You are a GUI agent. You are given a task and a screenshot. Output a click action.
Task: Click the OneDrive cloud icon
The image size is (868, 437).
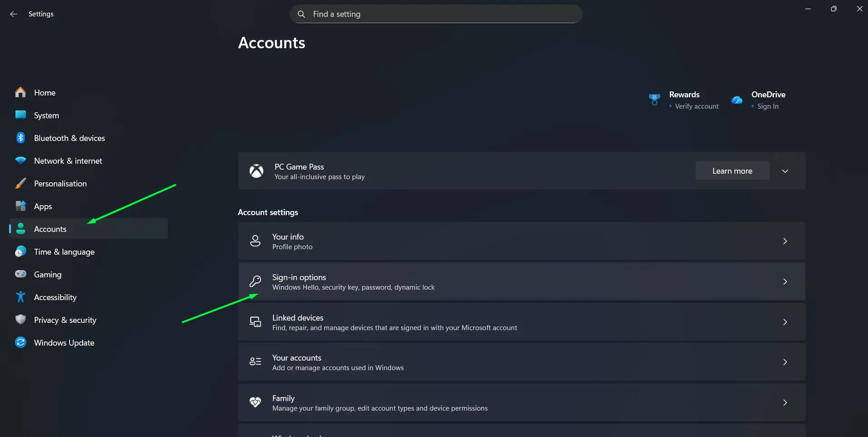click(738, 100)
